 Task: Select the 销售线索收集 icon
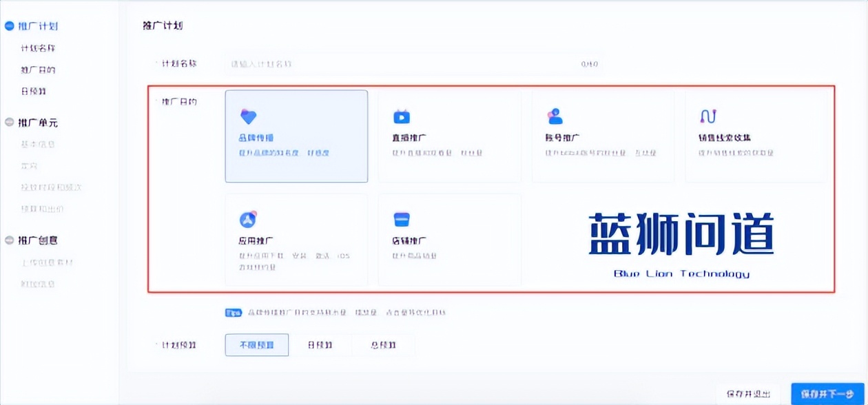pos(709,117)
